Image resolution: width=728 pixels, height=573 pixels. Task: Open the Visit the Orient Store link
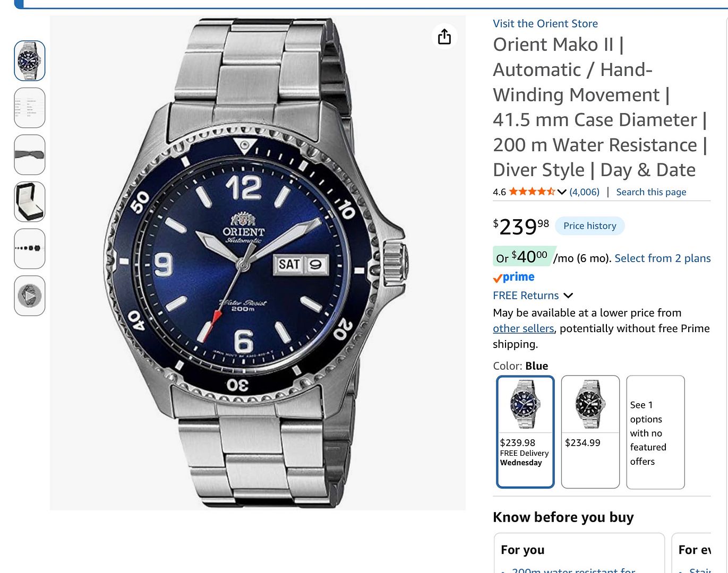[545, 23]
